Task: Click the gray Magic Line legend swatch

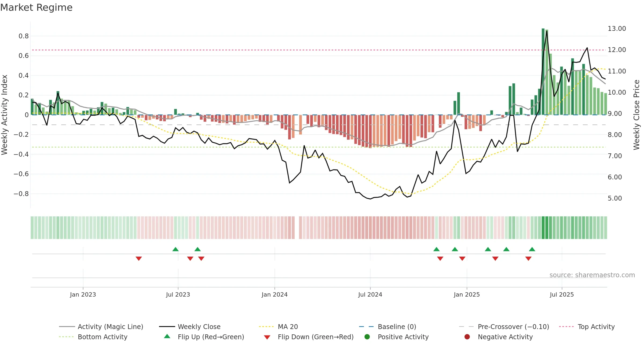Action: [67, 327]
